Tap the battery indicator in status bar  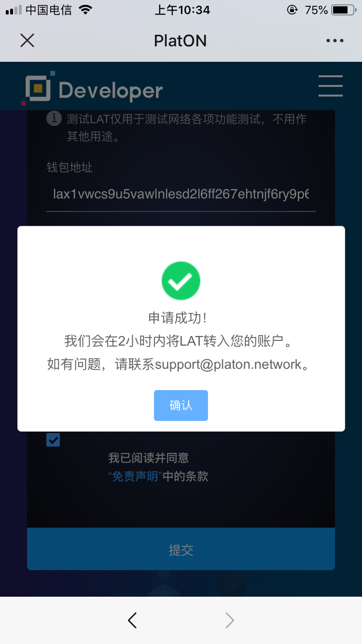[x=343, y=10]
